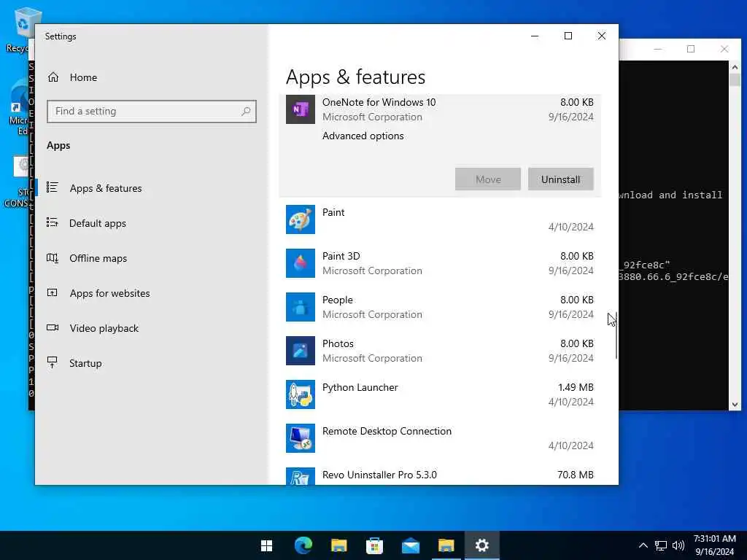This screenshot has height=560, width=747.
Task: Minimize the Settings window
Action: pyautogui.click(x=535, y=36)
